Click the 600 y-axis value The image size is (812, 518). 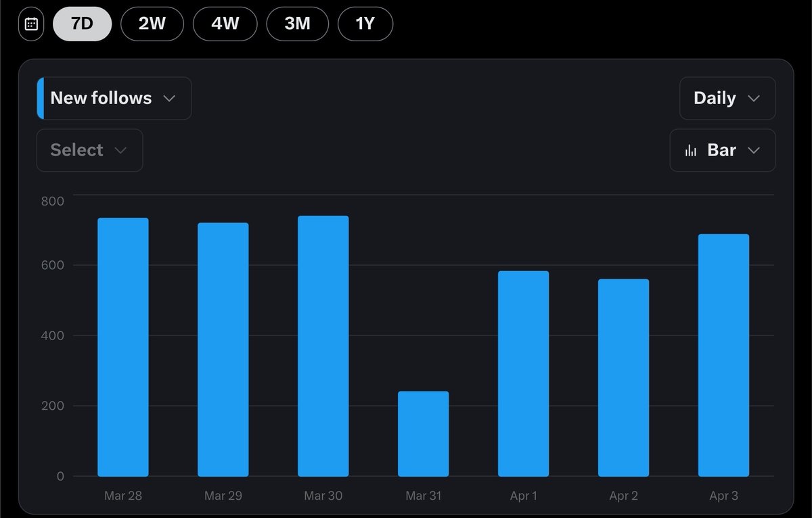click(52, 265)
